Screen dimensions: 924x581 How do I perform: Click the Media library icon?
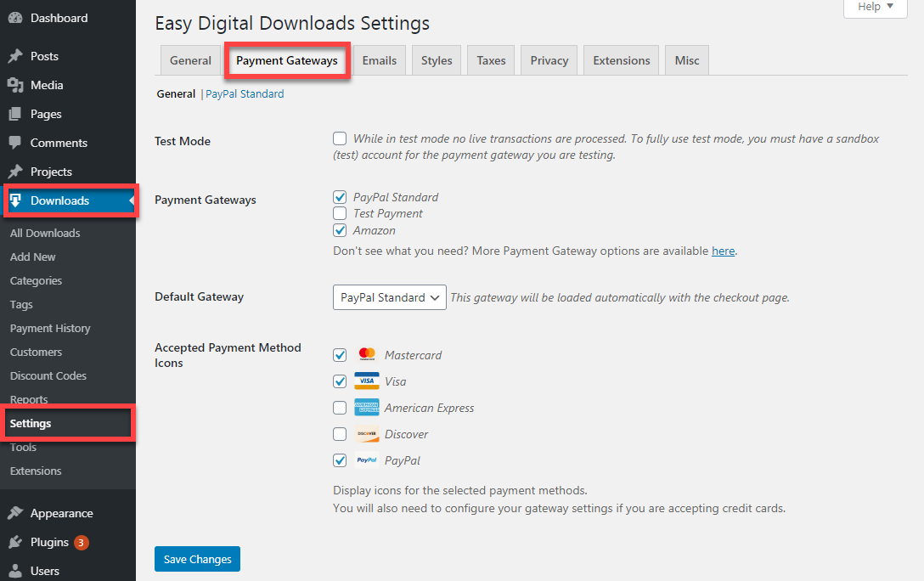(15, 85)
